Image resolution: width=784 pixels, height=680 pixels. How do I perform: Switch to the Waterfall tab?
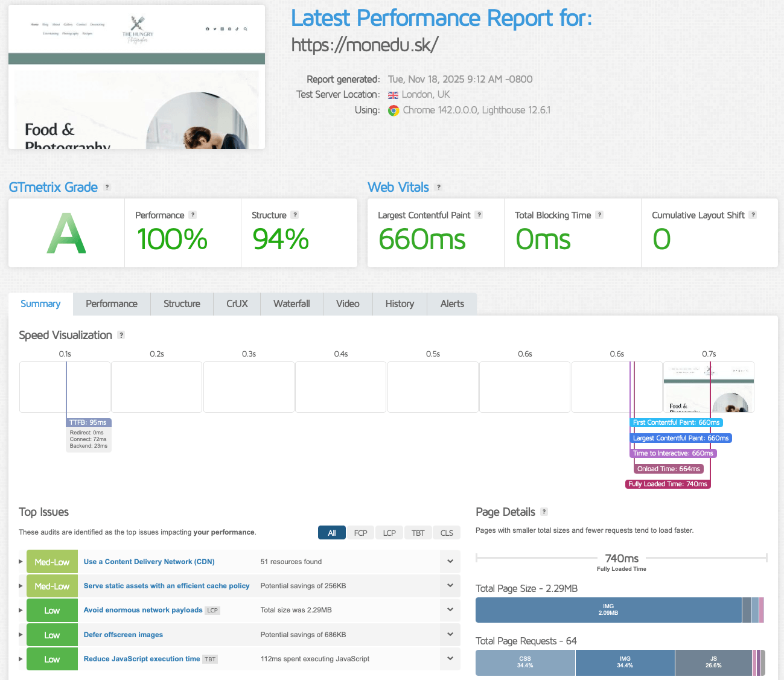pyautogui.click(x=292, y=304)
